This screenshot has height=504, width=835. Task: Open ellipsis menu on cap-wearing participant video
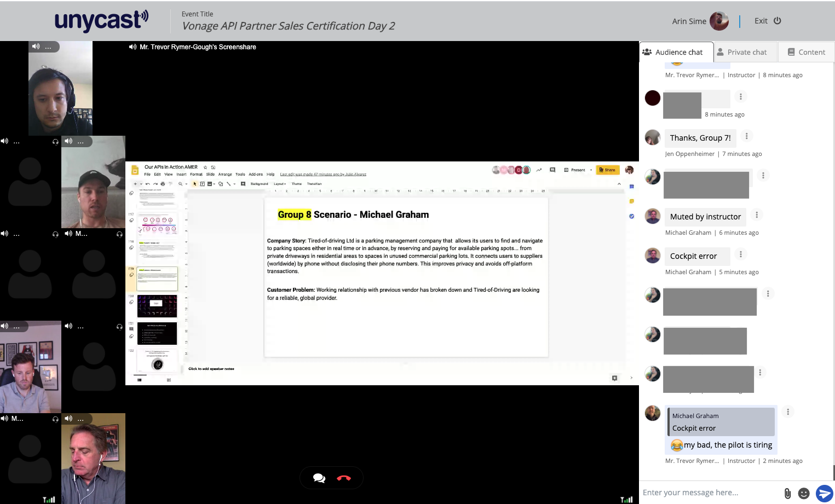pos(80,142)
